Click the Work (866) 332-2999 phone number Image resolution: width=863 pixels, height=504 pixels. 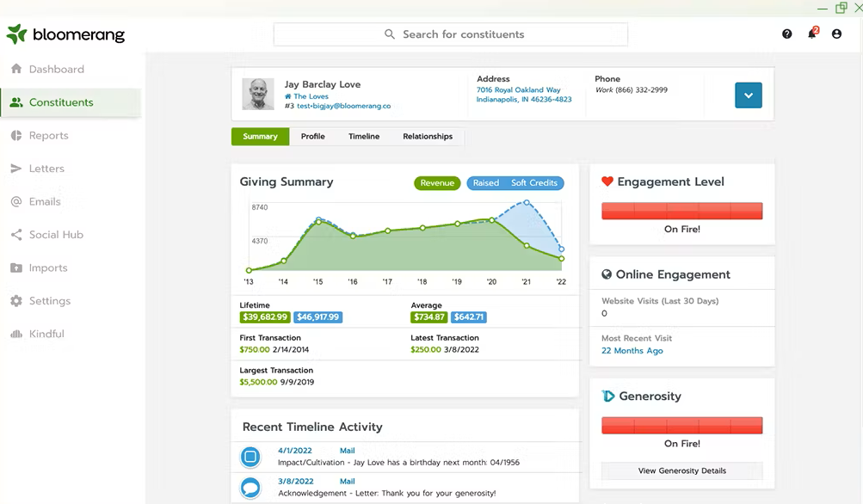point(632,89)
